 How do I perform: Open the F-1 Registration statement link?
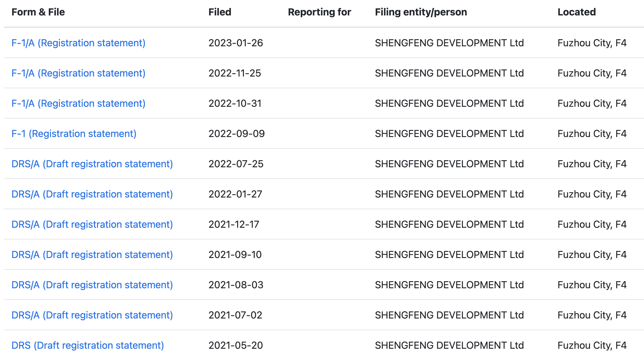(74, 134)
